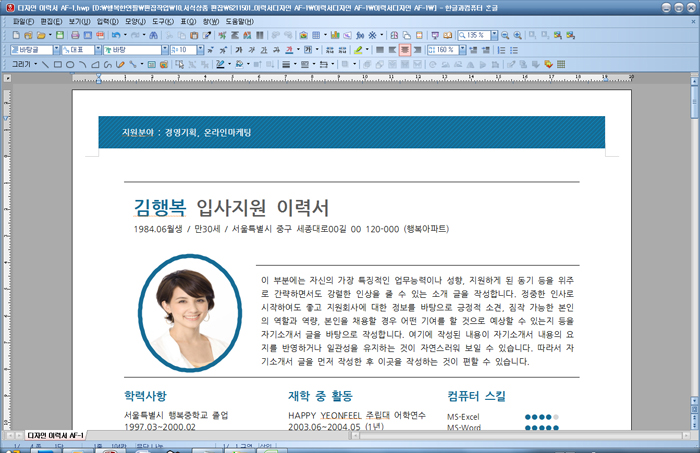Enable left paragraph alignment
The height and width of the screenshot is (453, 700).
coord(392,50)
